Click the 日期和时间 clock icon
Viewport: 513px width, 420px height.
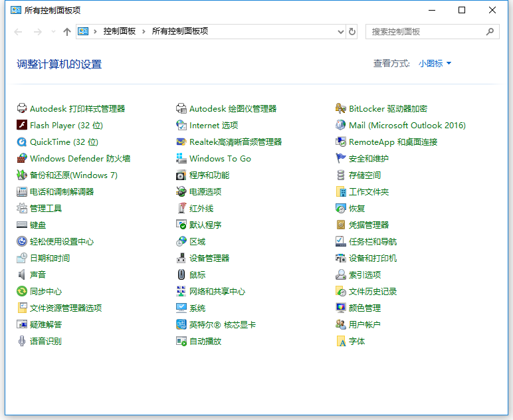(x=21, y=258)
